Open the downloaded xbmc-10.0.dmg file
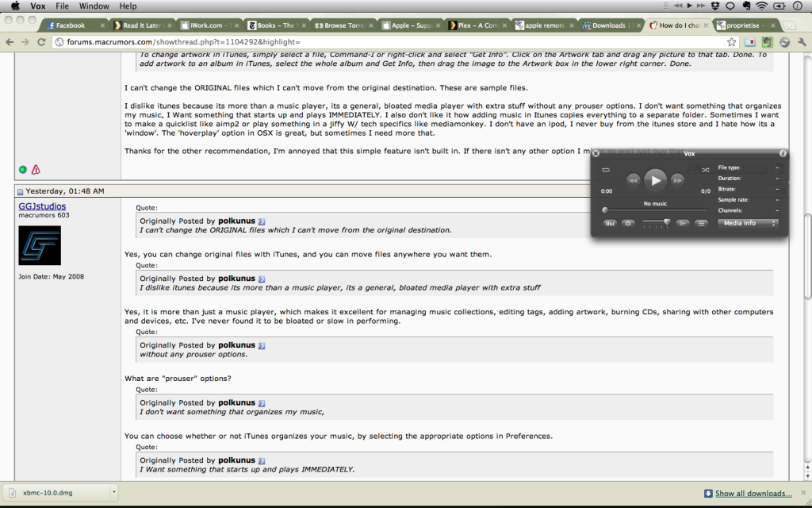812x508 pixels. (57, 493)
